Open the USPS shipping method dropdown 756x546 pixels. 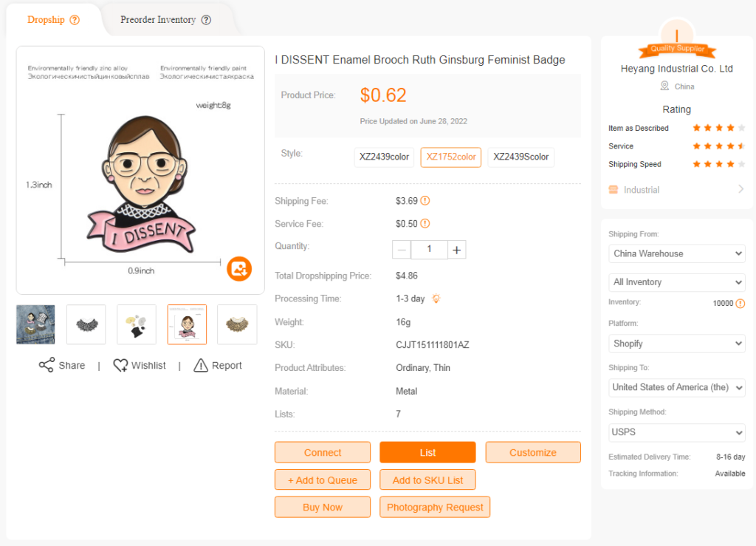[x=677, y=432]
